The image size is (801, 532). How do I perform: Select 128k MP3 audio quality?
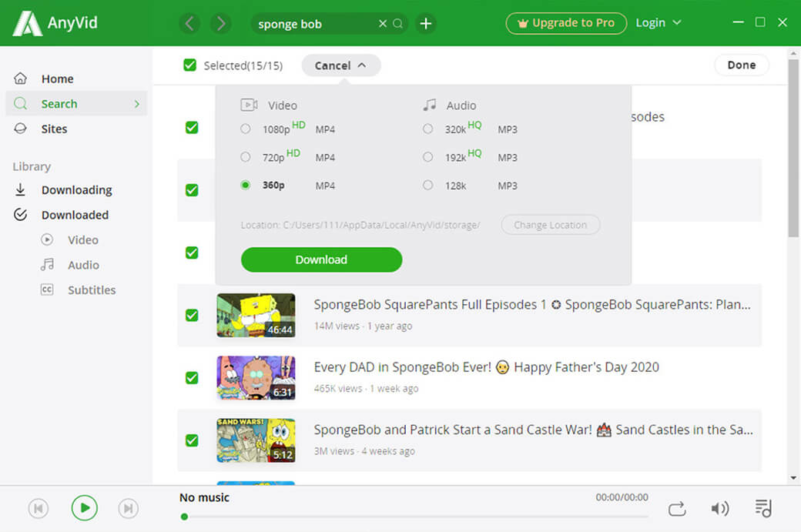tap(427, 185)
